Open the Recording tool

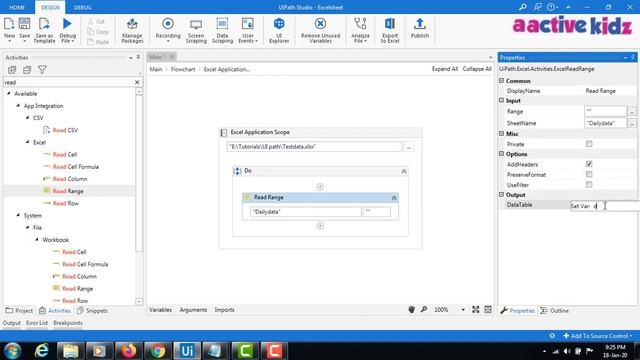[x=168, y=29]
